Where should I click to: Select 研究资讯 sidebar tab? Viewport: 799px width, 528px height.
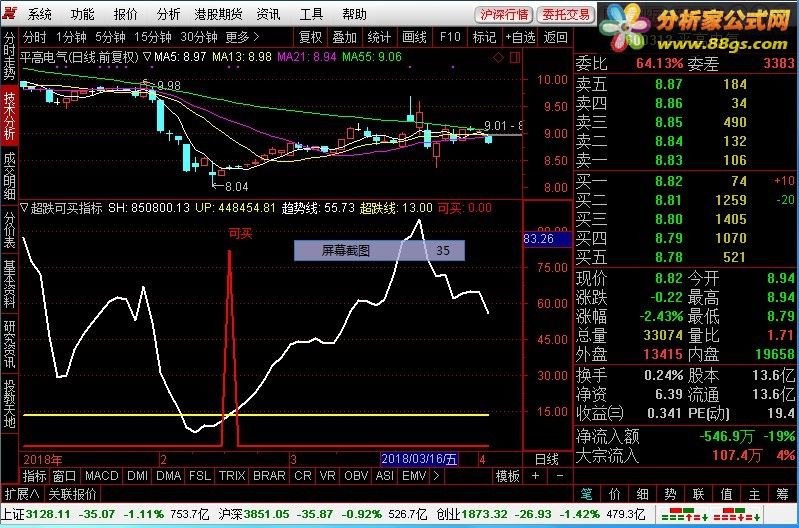10,344
